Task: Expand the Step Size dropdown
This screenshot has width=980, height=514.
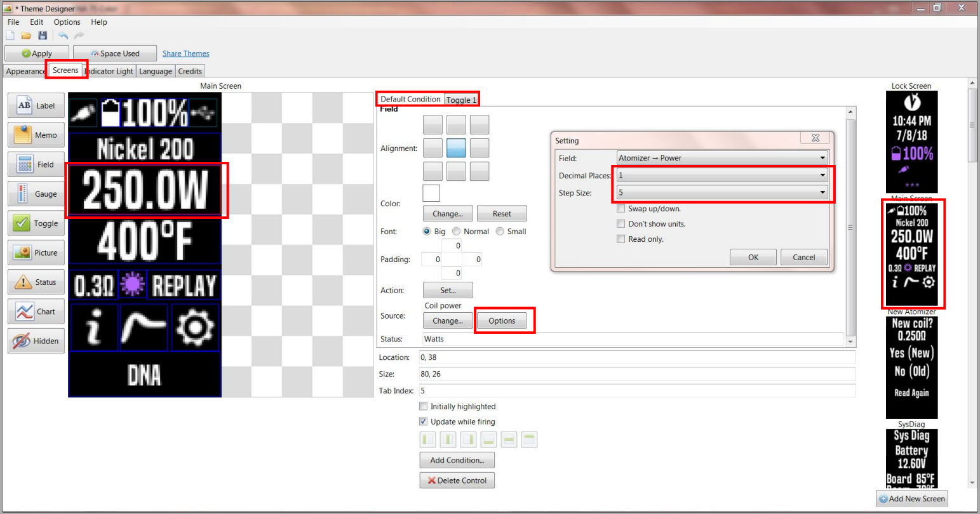Action: point(722,192)
